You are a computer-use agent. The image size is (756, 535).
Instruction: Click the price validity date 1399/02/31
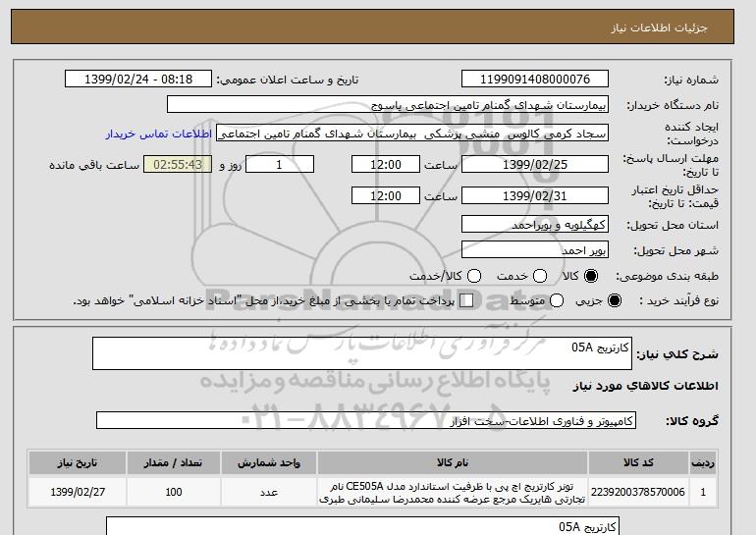[534, 196]
